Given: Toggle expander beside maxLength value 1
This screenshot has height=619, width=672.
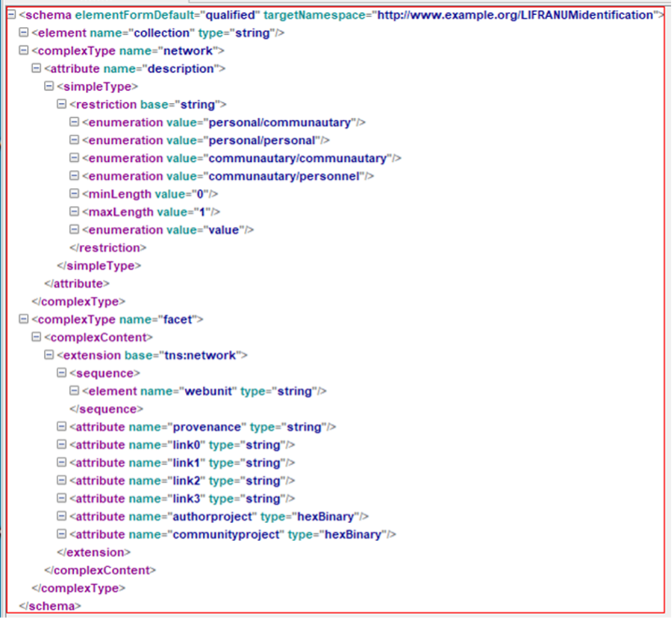Looking at the screenshot, I should click(74, 212).
